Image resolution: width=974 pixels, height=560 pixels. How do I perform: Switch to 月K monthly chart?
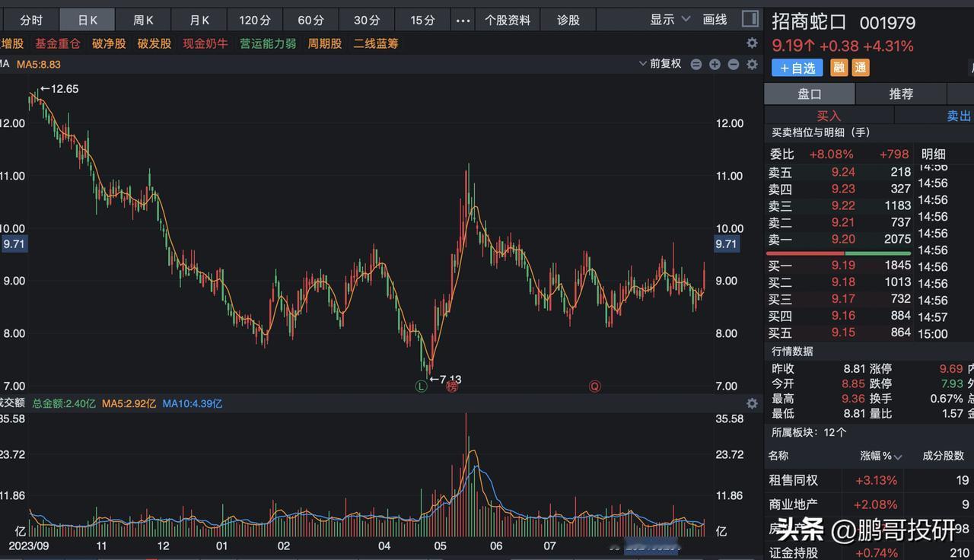[x=199, y=20]
